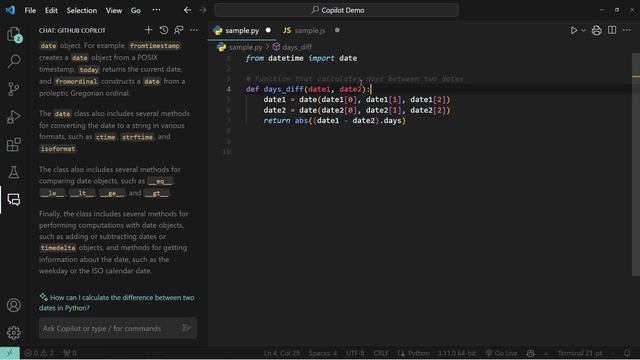This screenshot has height=360, width=640.
Task: Open the Testing flask view
Action: click(14, 172)
